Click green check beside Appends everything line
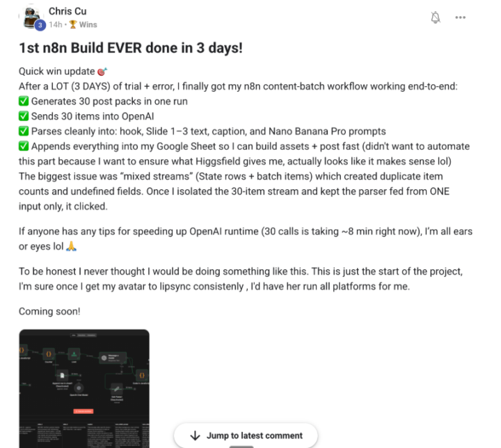Image resolution: width=501 pixels, height=448 pixels. coord(24,146)
